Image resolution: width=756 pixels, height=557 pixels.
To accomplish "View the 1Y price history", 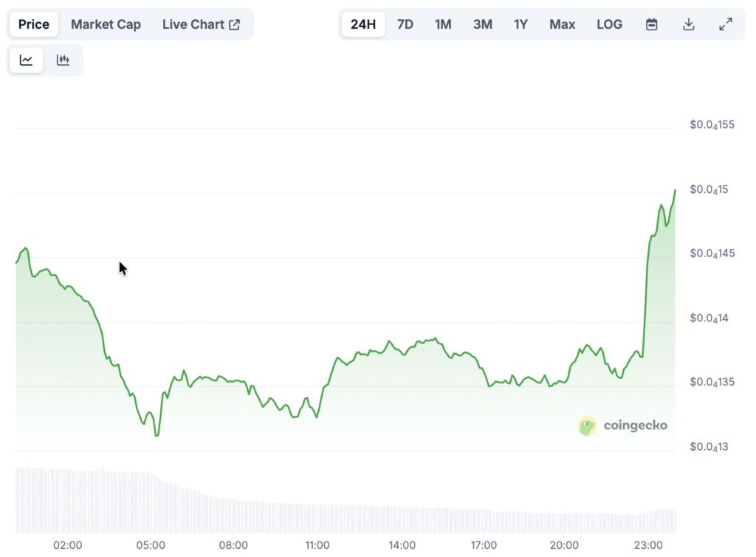I will click(x=520, y=24).
